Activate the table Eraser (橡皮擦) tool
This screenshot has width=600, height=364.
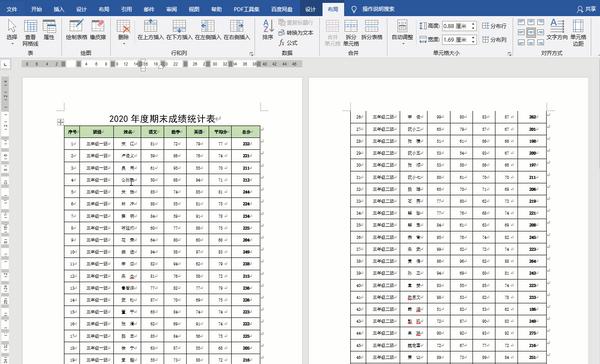98,30
